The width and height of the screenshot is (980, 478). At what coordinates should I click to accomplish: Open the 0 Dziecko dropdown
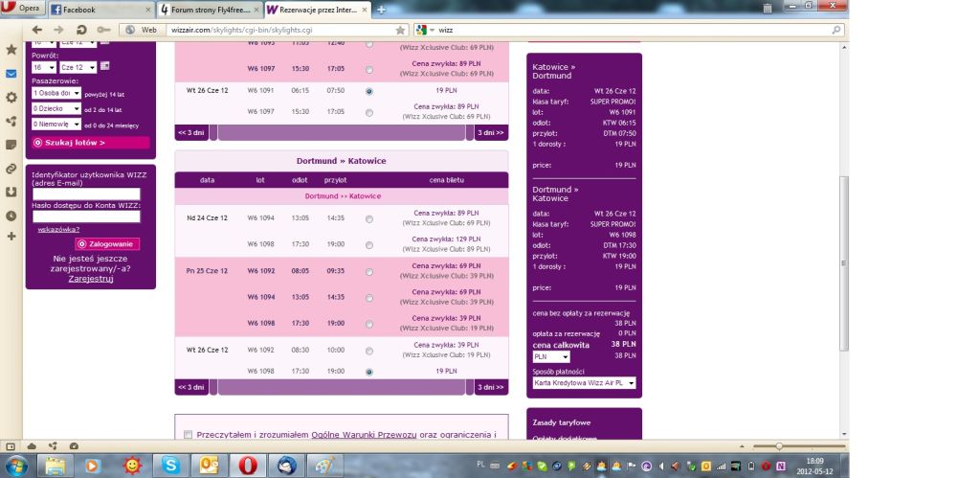click(56, 109)
